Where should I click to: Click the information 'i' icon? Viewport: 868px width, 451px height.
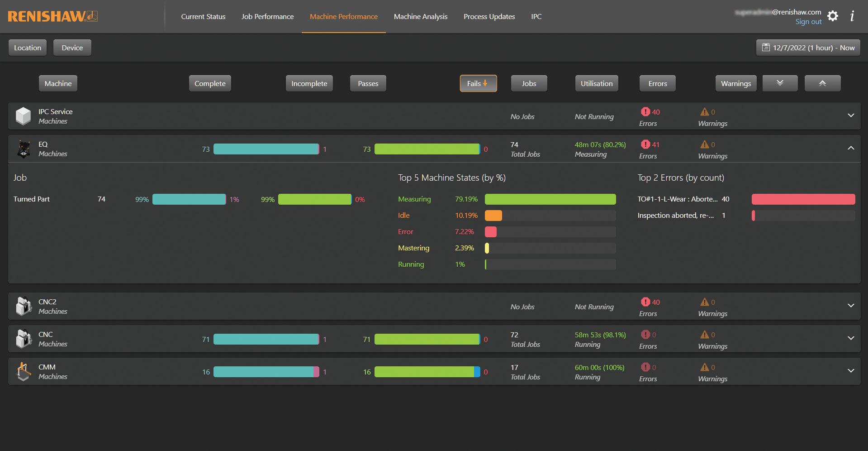pos(852,16)
